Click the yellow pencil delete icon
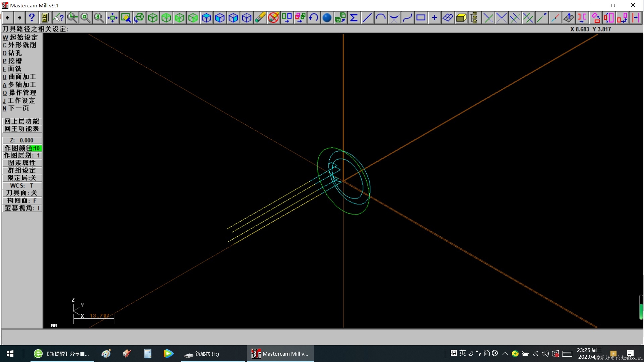This screenshot has height=362, width=644. click(x=260, y=17)
